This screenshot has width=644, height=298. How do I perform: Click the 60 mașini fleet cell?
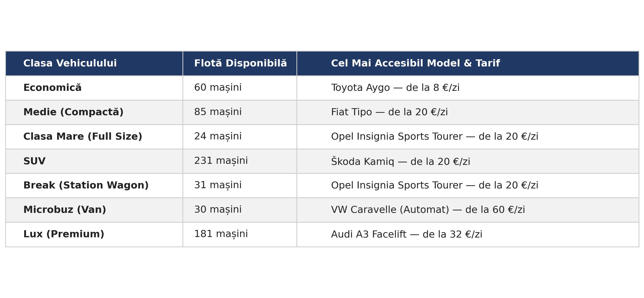240,88
